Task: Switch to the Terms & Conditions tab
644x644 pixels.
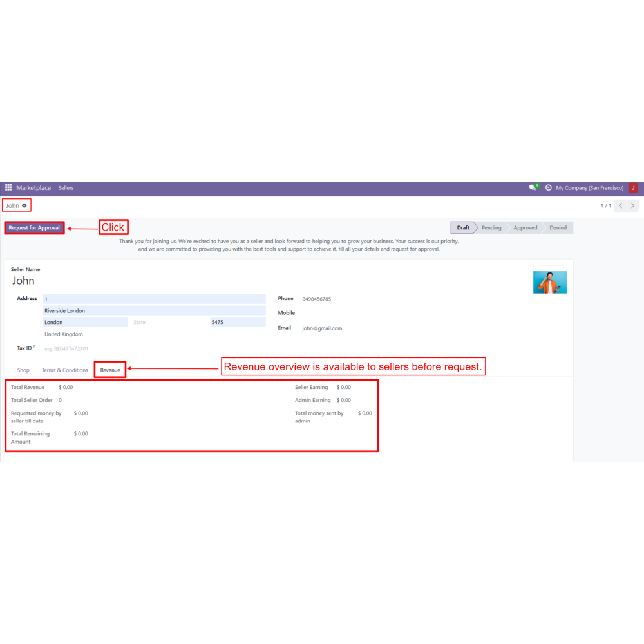Action: 64,370
